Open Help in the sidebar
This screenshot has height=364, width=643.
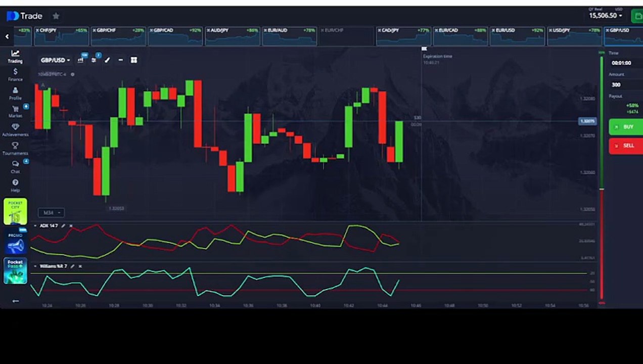pos(15,186)
